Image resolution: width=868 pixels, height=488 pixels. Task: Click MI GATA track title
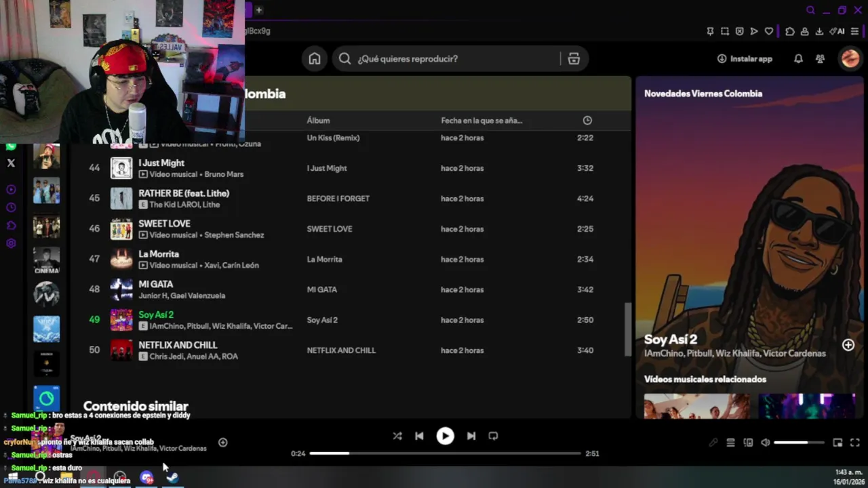tap(155, 284)
